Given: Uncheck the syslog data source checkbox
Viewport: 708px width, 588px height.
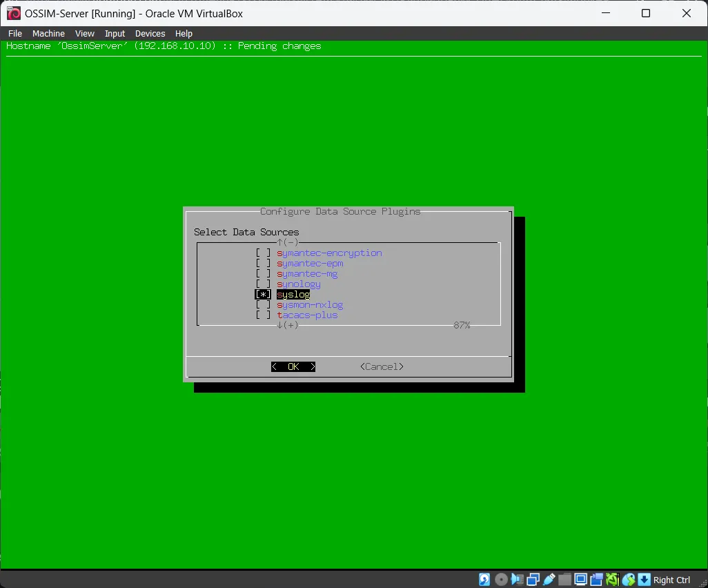Looking at the screenshot, I should [263, 295].
